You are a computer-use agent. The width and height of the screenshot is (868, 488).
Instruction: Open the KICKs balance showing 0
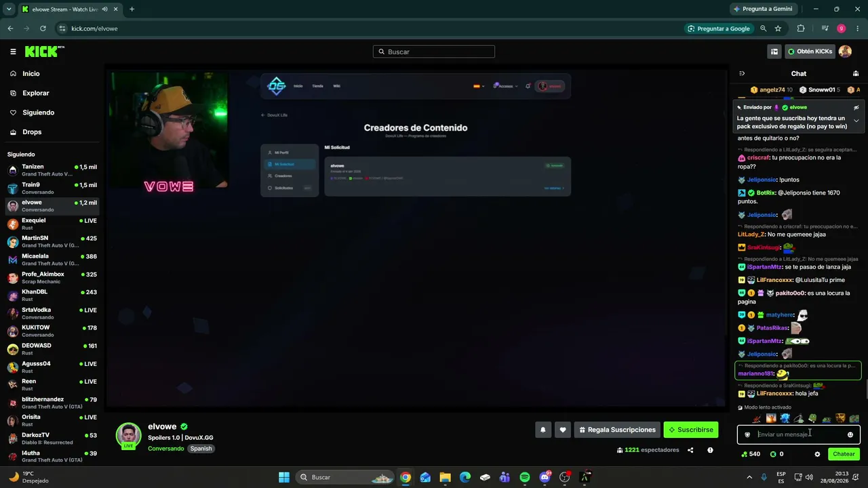coord(777,454)
